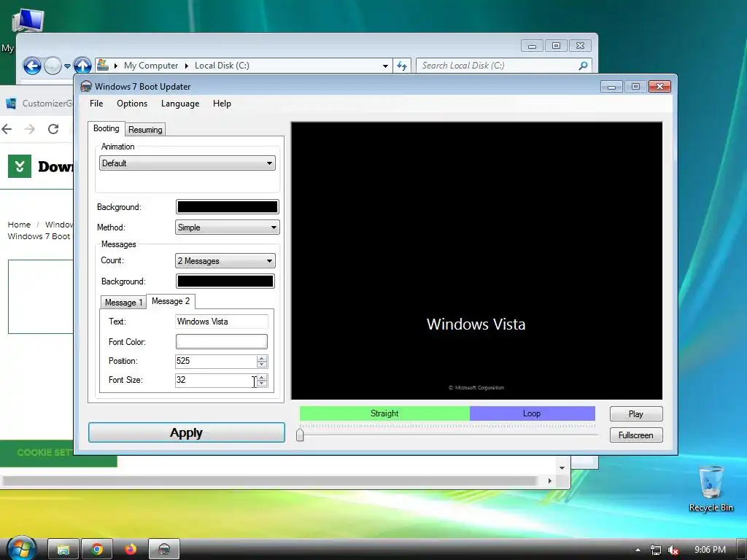Expand the Animation Default dropdown
747x560 pixels.
click(x=187, y=163)
